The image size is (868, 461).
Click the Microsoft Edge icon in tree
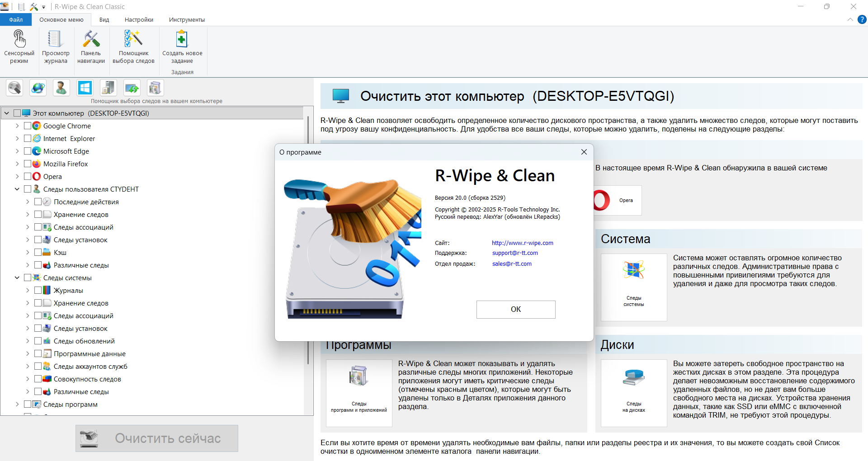pyautogui.click(x=37, y=151)
